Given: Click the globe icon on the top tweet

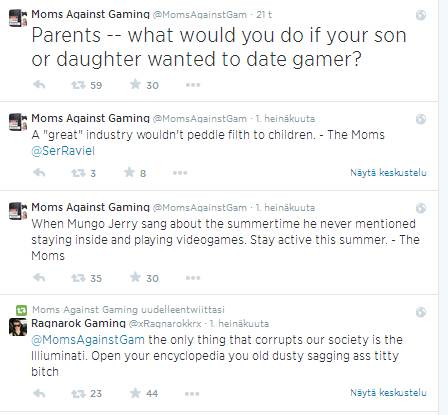Looking at the screenshot, I should (421, 15).
